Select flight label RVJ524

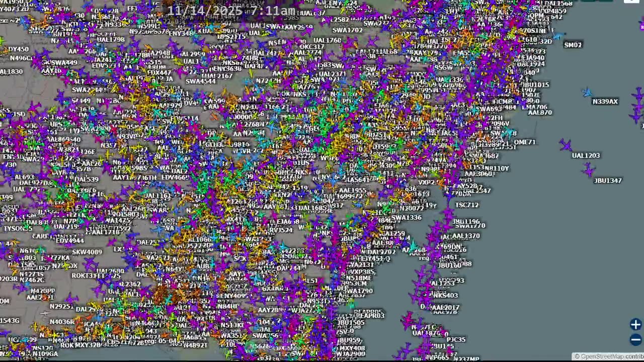tap(281, 230)
